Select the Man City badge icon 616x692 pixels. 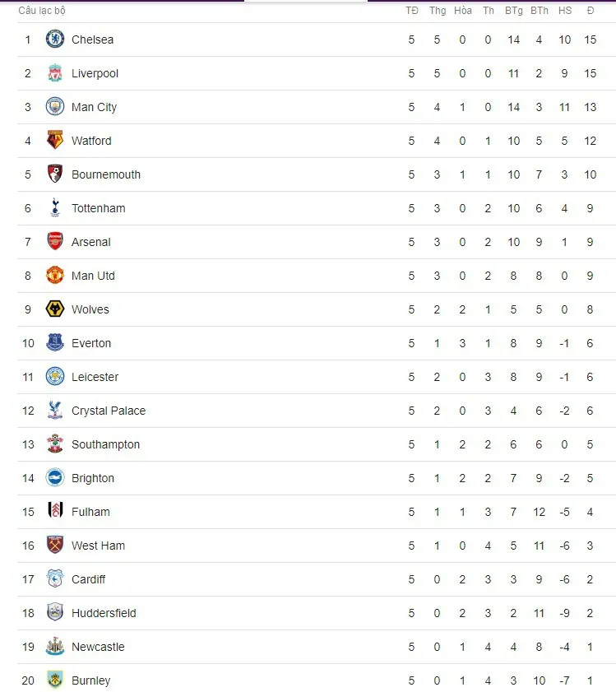pos(55,107)
